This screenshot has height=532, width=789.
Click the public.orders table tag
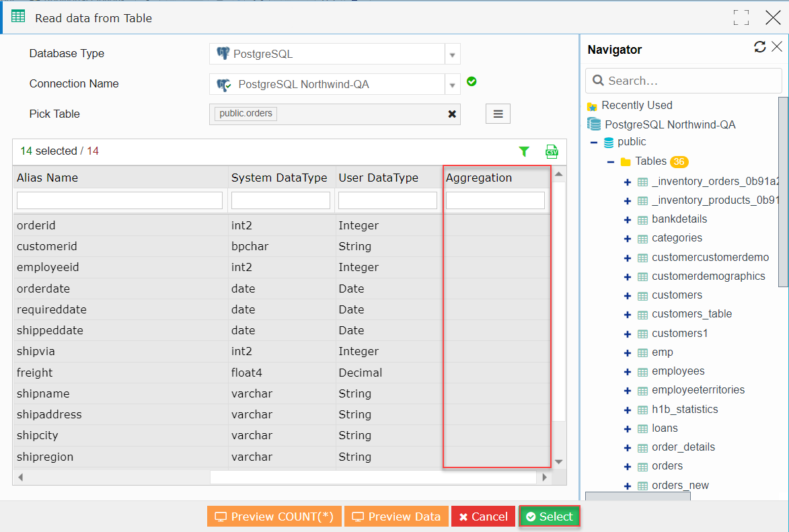(246, 114)
